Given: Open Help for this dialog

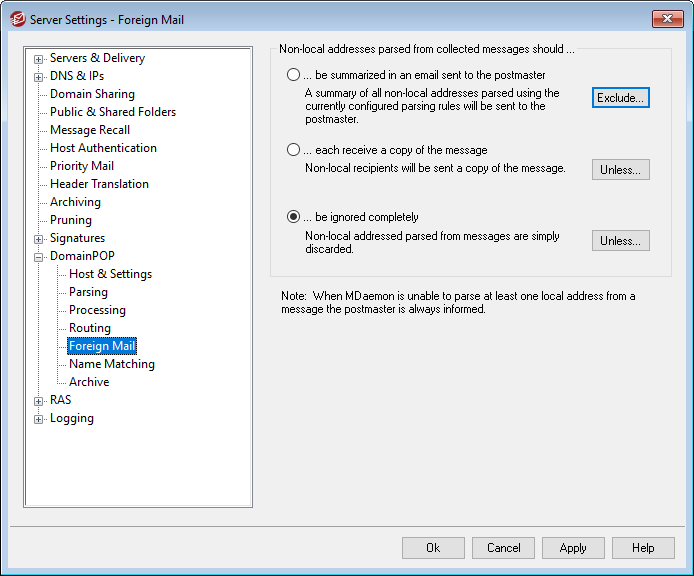Looking at the screenshot, I should pyautogui.click(x=643, y=548).
